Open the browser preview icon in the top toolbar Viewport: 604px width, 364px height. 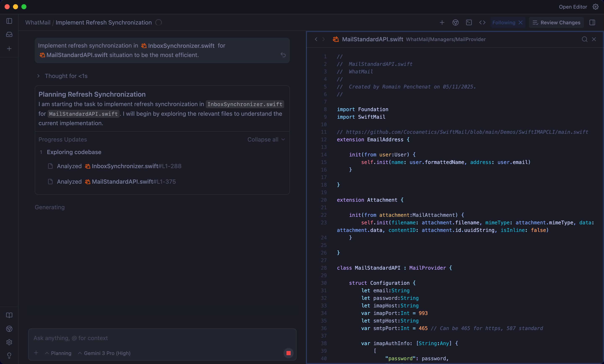pos(455,23)
